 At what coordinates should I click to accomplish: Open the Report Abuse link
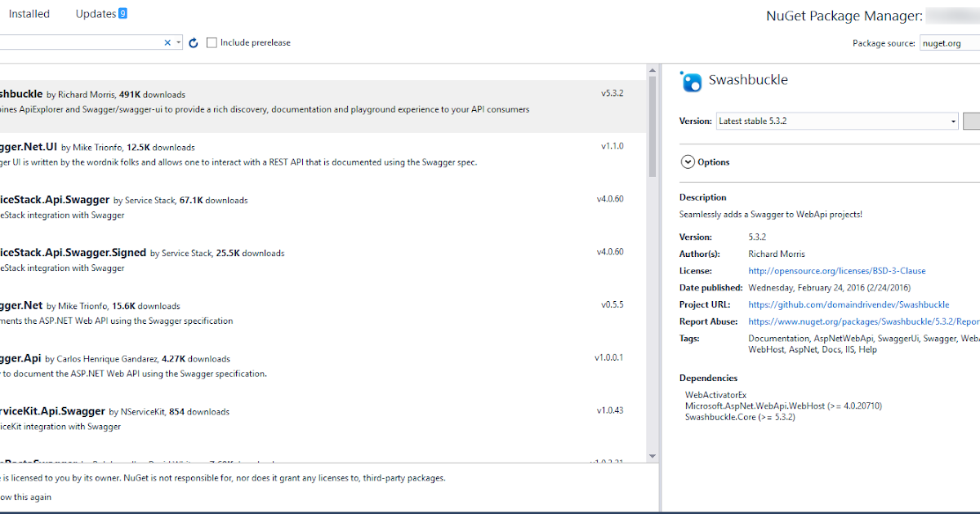click(862, 321)
